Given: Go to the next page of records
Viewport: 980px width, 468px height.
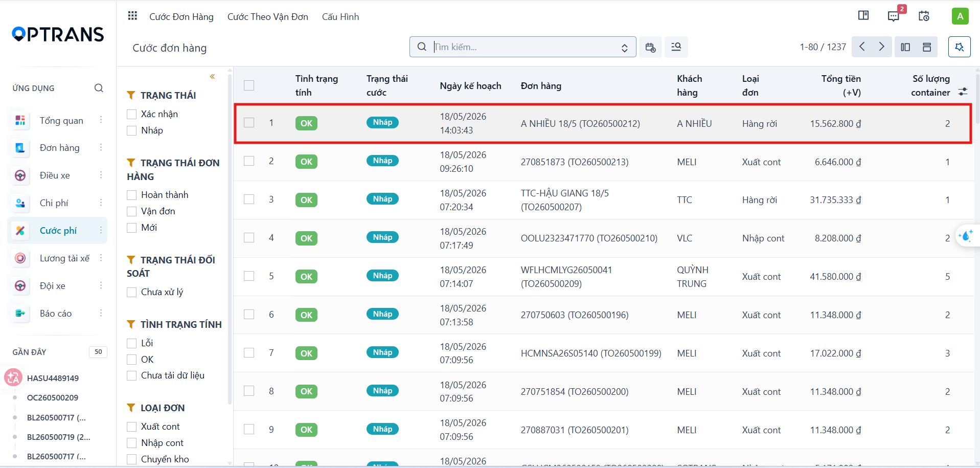Looking at the screenshot, I should (x=882, y=47).
